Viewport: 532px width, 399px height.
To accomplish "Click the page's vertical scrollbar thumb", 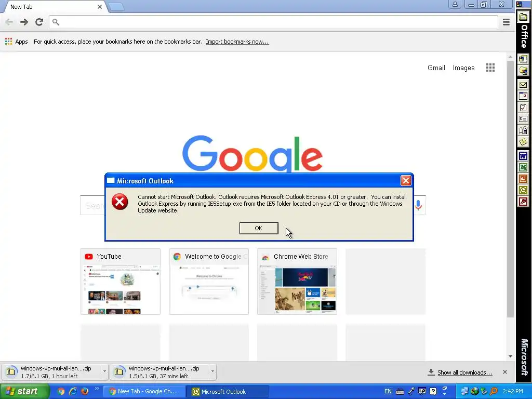I will 510,189.
